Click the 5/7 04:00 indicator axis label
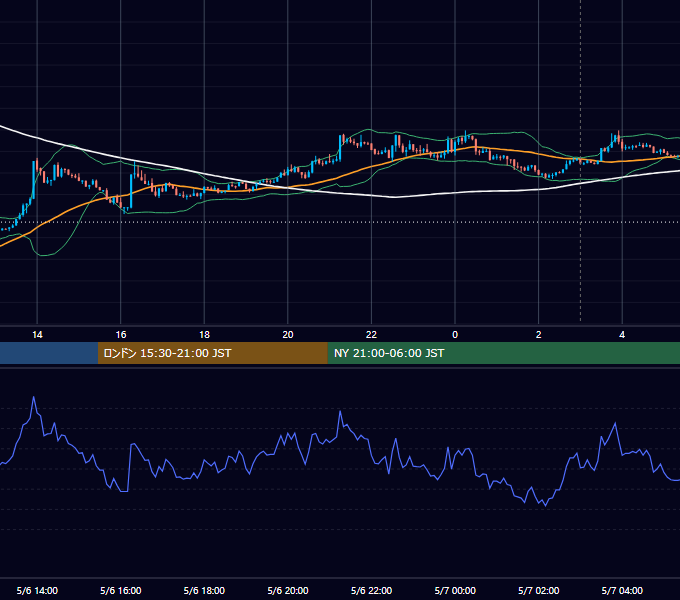The image size is (680, 600). (622, 590)
